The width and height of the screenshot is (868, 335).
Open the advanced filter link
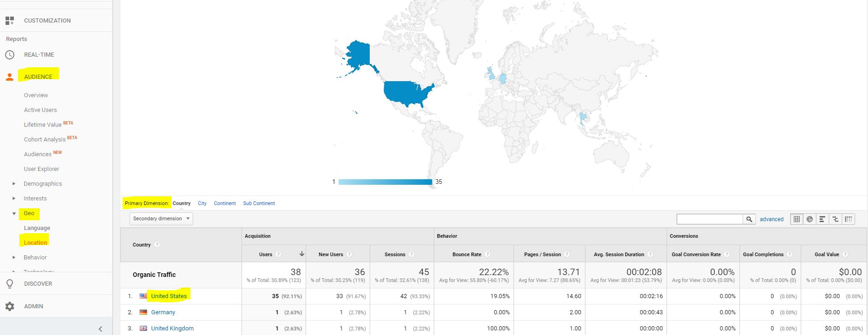pyautogui.click(x=771, y=219)
